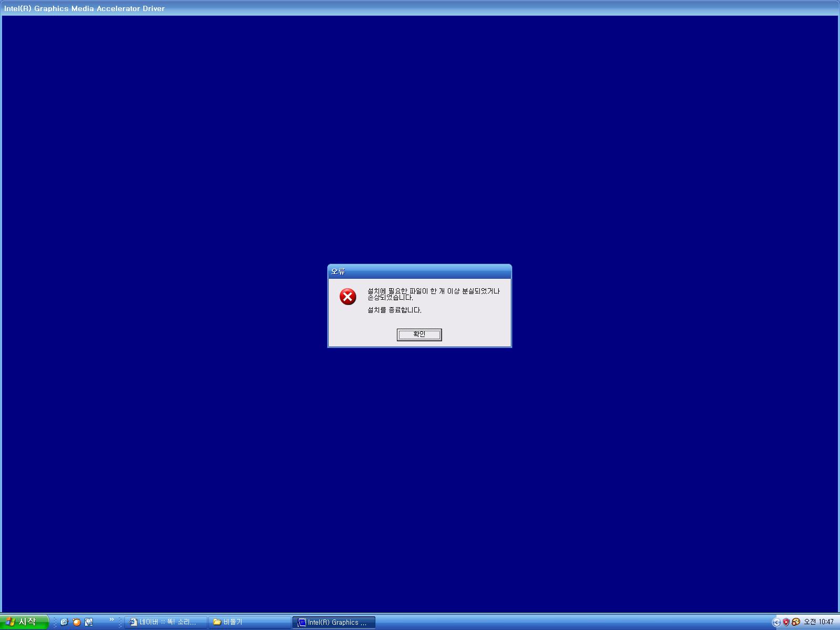Expand Quick Launch overflow chevron

[x=111, y=620]
